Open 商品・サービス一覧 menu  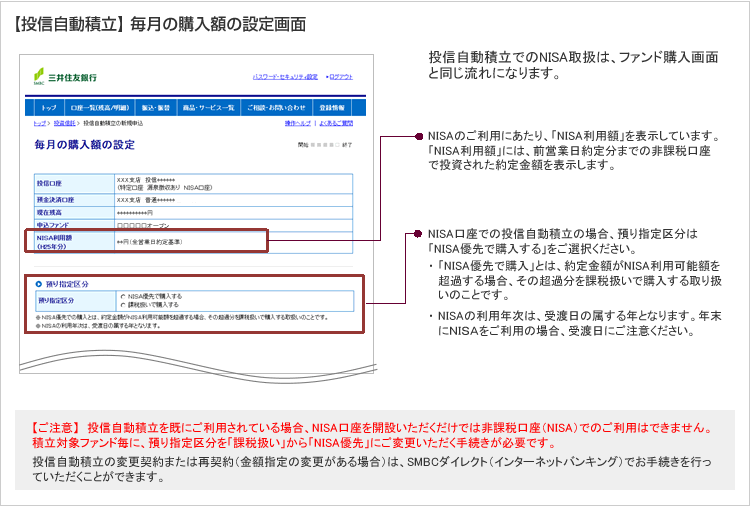(x=209, y=107)
